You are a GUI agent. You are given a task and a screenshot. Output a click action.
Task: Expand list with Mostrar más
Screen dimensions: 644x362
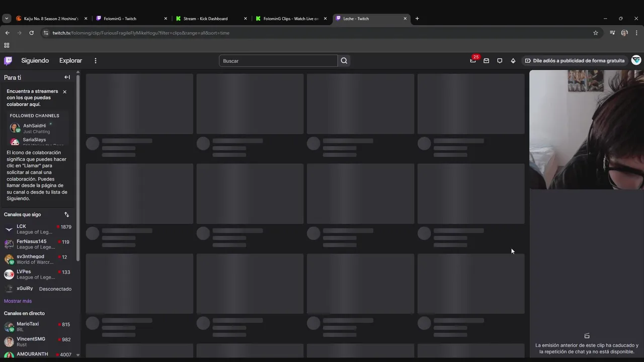click(x=18, y=301)
